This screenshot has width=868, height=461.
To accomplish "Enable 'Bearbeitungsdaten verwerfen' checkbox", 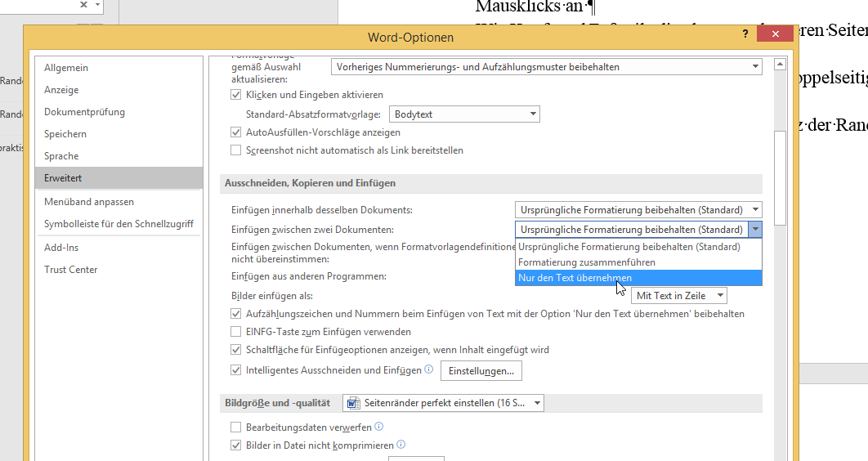I will tap(236, 427).
